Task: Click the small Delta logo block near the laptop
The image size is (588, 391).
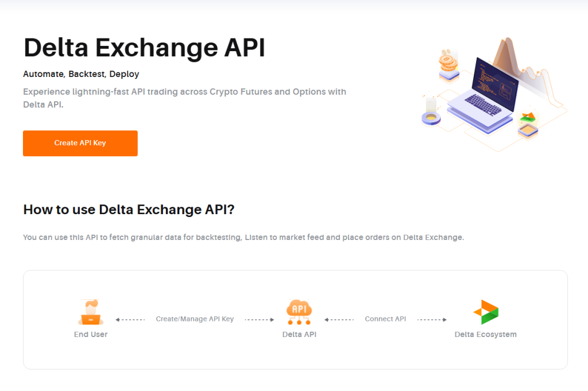Action: [528, 124]
